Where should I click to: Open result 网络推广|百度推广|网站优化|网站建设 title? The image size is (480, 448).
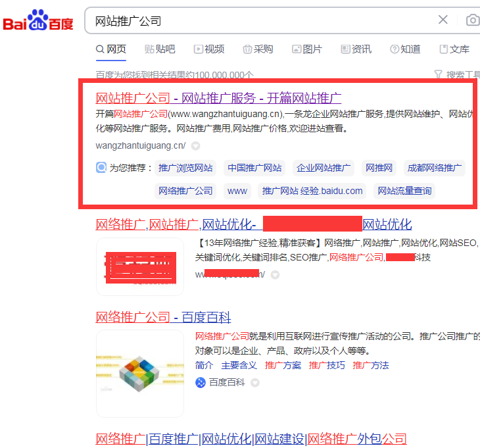(251, 439)
